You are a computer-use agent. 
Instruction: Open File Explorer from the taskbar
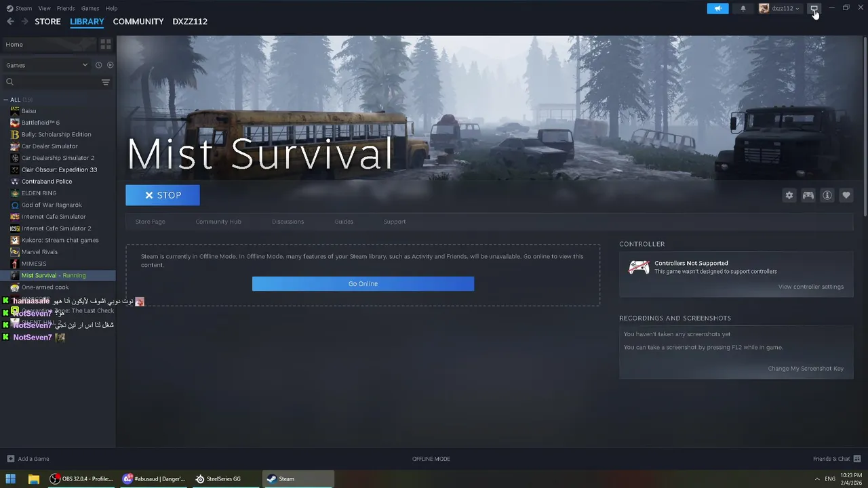click(x=33, y=479)
